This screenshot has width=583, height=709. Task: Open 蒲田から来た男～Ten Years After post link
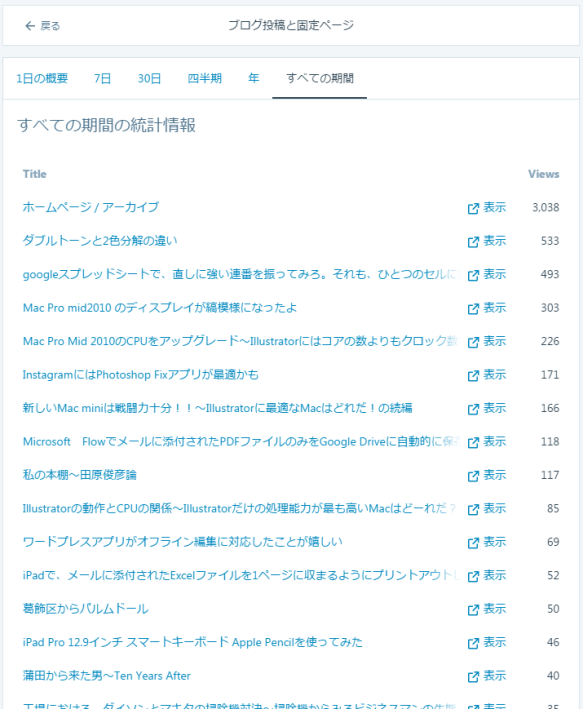coord(107,676)
